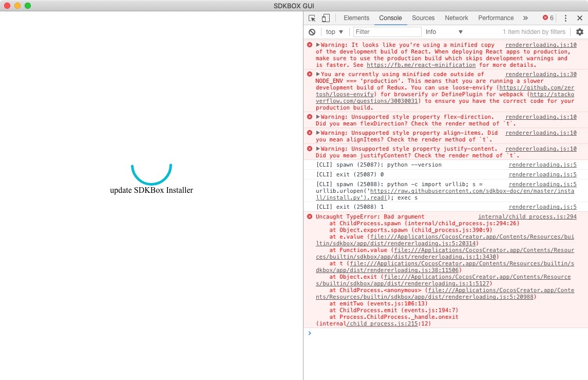Open the rendererloading.js:1:5127 stack trace link
The image size is (588, 380).
click(x=403, y=283)
